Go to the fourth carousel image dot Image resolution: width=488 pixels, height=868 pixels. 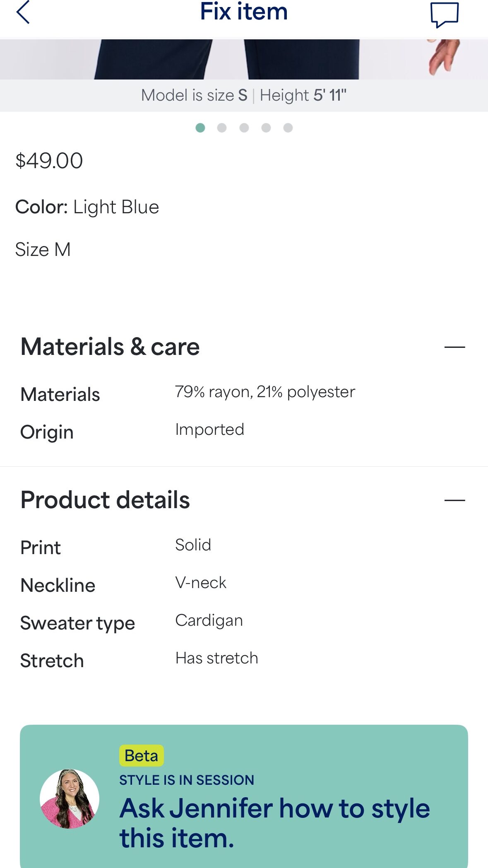coord(266,128)
